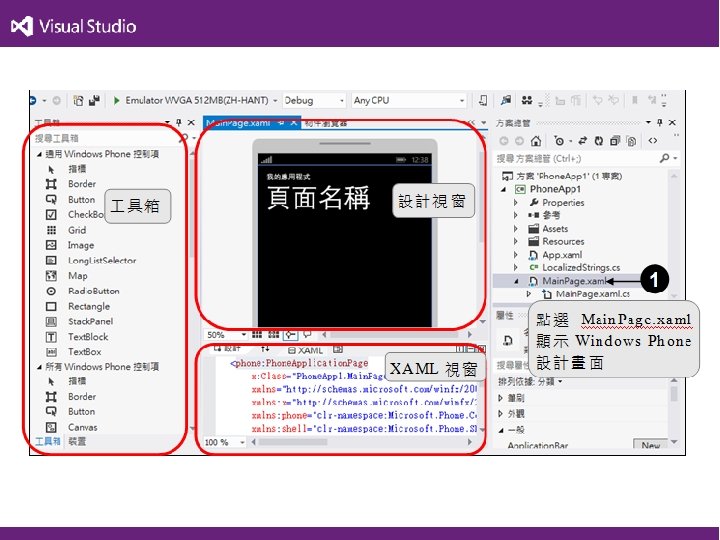Select Grid control in Toolbox

coord(66,230)
